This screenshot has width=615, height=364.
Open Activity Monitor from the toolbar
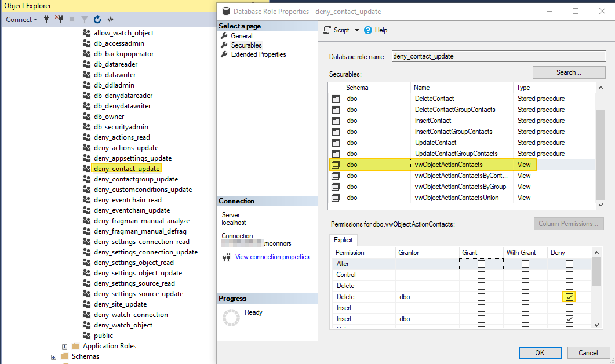(109, 19)
